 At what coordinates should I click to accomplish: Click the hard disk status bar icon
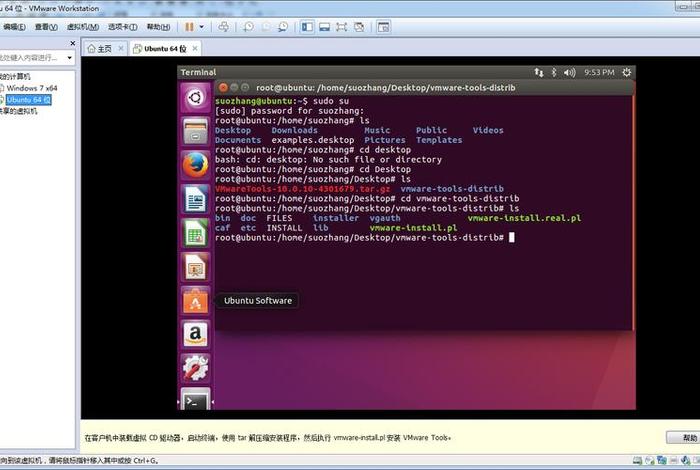click(x=638, y=460)
